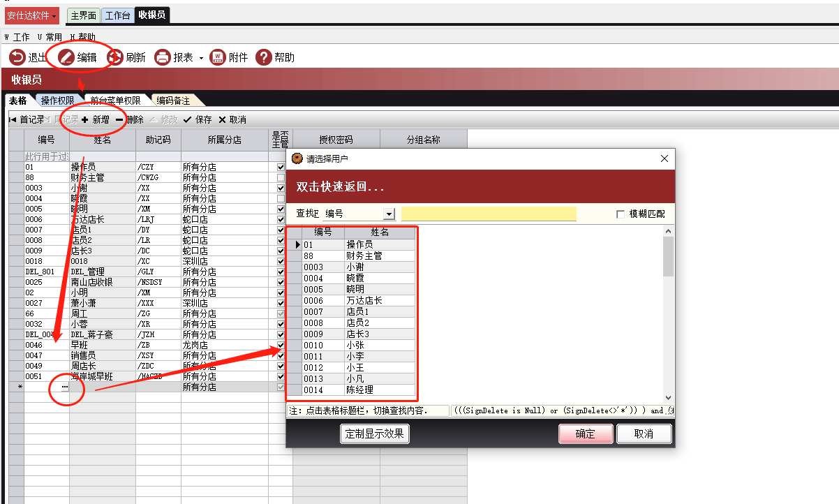The height and width of the screenshot is (504, 839).
Task: Click the 报表 printer report icon
Action: coord(163,57)
